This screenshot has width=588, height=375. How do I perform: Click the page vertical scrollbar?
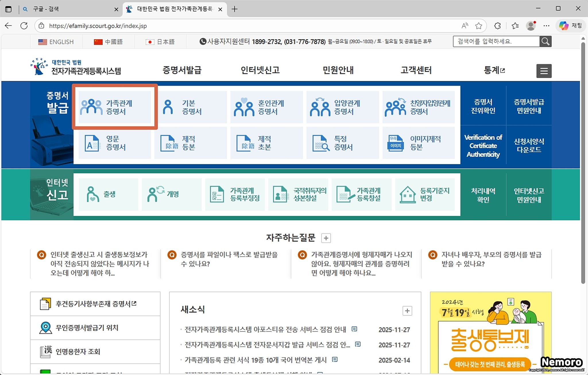tap(583, 161)
